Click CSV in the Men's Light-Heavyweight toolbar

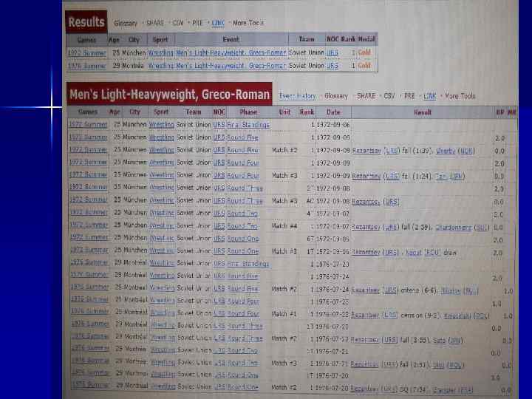389,96
